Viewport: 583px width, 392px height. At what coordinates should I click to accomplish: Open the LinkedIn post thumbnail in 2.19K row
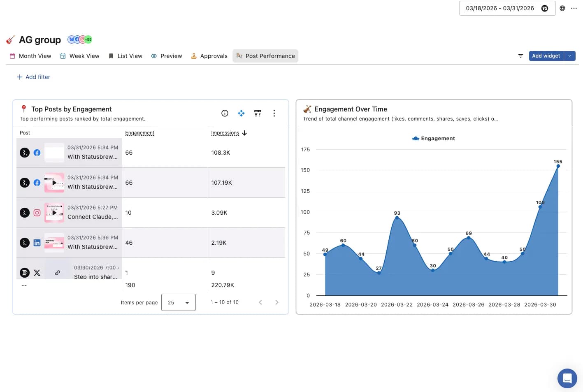pos(54,243)
